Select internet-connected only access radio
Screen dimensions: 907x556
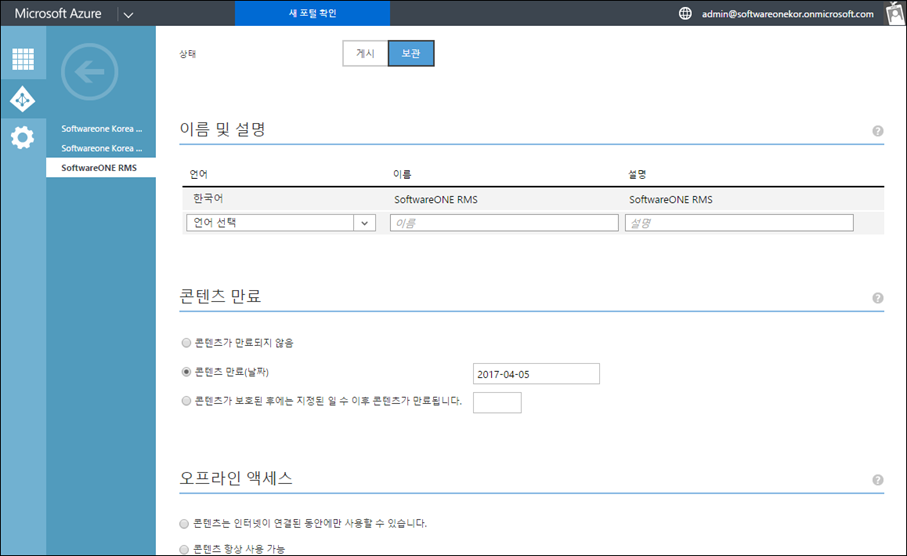(184, 524)
